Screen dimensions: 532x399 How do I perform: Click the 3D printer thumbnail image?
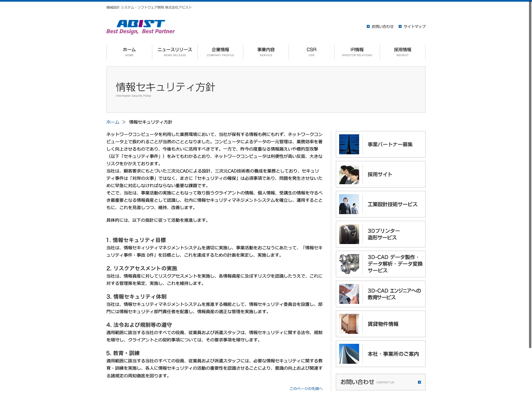pyautogui.click(x=349, y=234)
